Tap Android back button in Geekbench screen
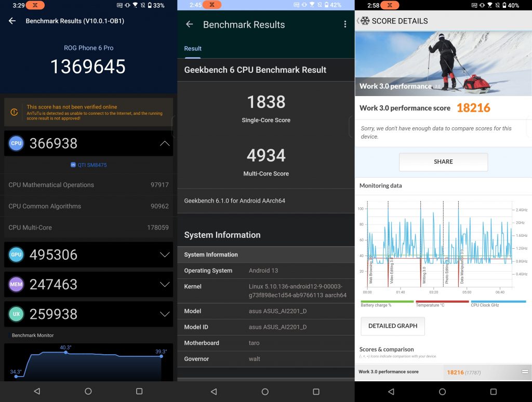Viewport: 532px width, 402px height. [214, 392]
